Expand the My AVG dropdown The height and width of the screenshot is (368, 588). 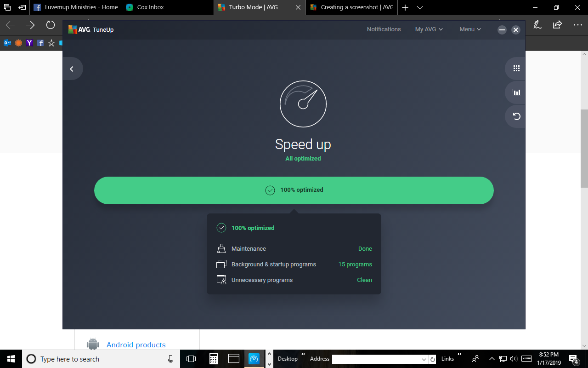click(429, 29)
